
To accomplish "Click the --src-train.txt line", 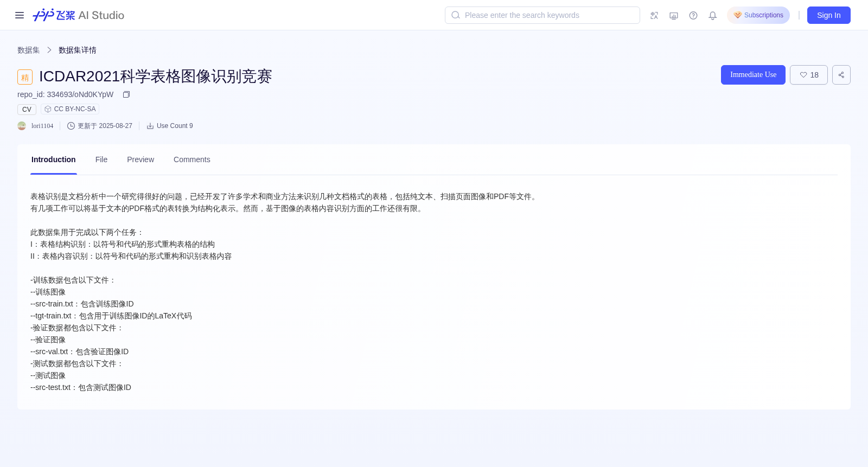I will pyautogui.click(x=82, y=304).
